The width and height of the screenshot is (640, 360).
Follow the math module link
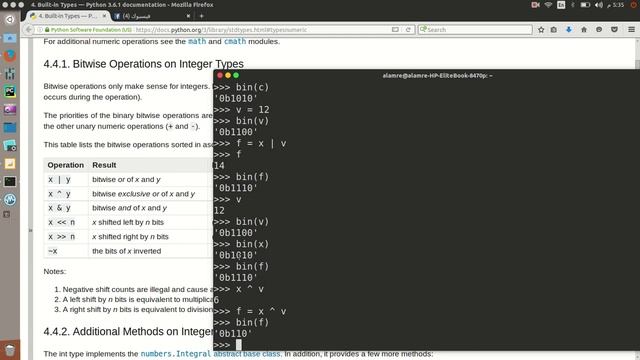point(197,41)
